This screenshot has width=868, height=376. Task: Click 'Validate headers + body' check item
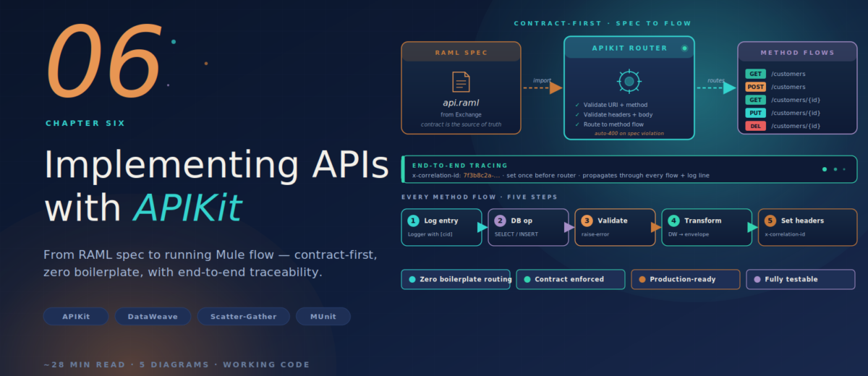[x=614, y=114]
